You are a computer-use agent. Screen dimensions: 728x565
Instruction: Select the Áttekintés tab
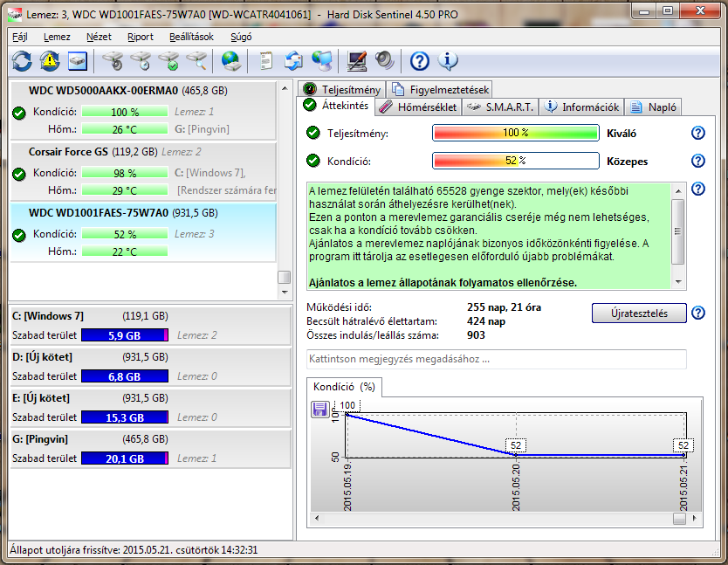pos(336,106)
